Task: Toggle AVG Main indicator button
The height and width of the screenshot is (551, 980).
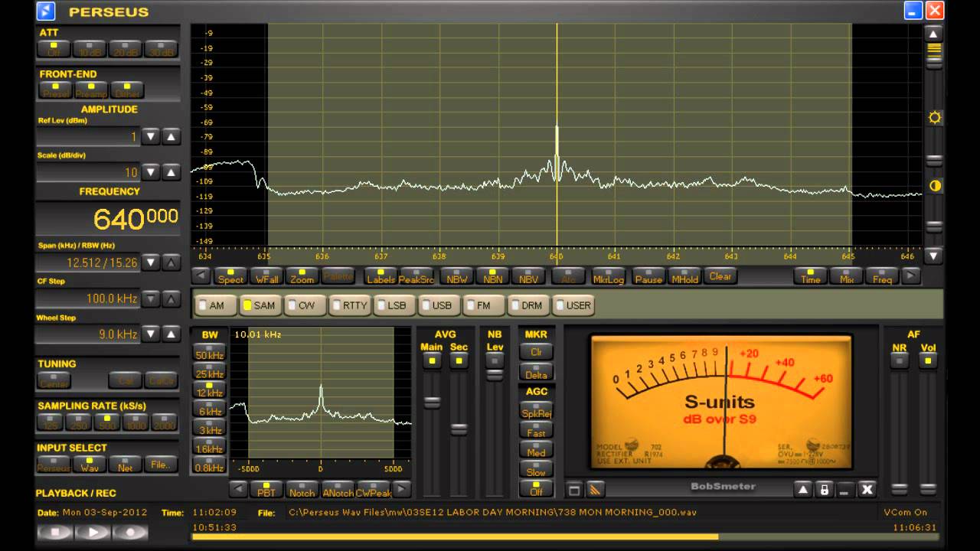Action: pyautogui.click(x=432, y=361)
